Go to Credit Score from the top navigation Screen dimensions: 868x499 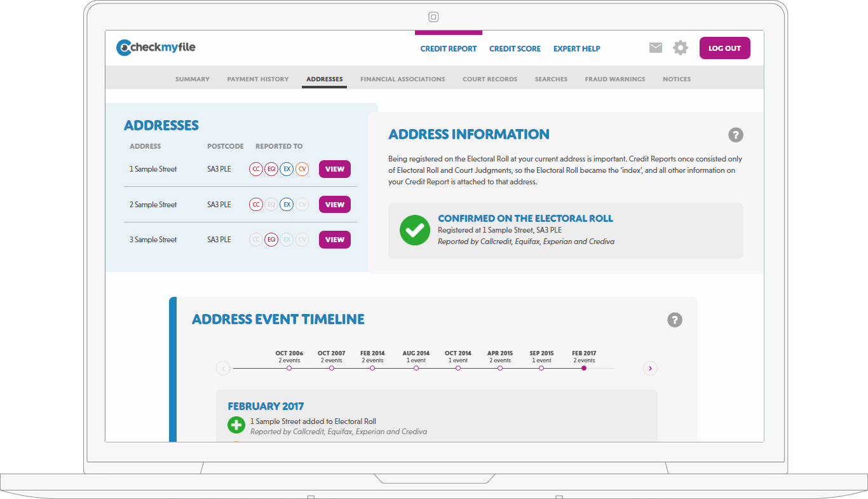point(515,48)
